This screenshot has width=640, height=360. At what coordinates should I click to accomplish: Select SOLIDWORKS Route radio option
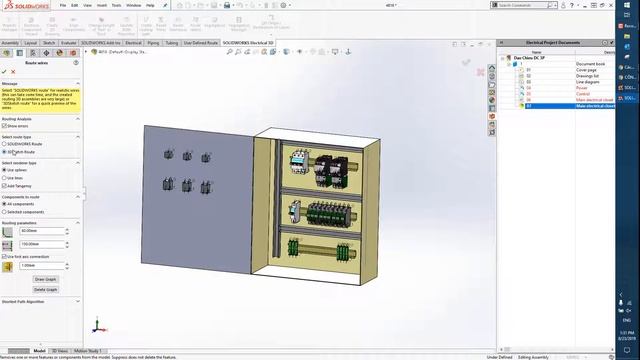click(4, 144)
